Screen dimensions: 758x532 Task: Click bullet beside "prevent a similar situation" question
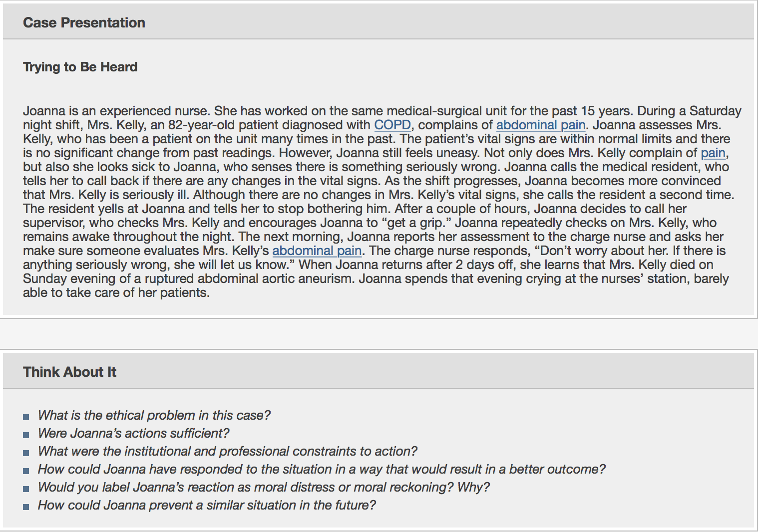26,507
